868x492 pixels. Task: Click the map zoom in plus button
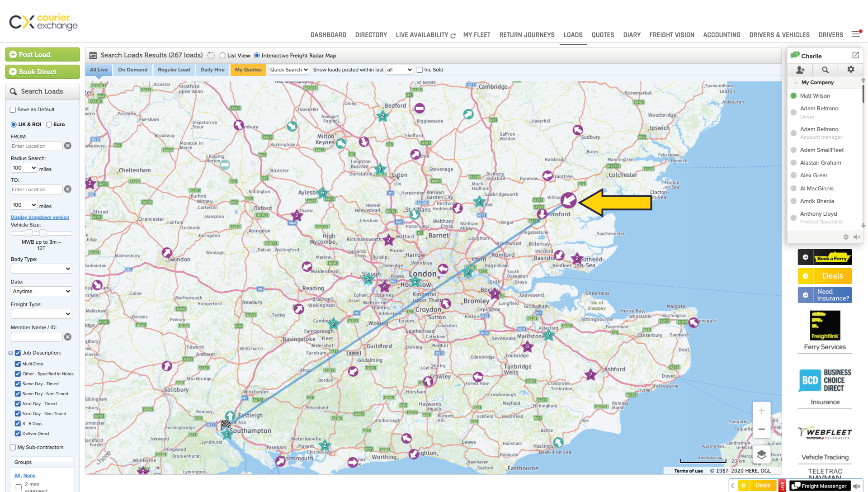click(761, 411)
